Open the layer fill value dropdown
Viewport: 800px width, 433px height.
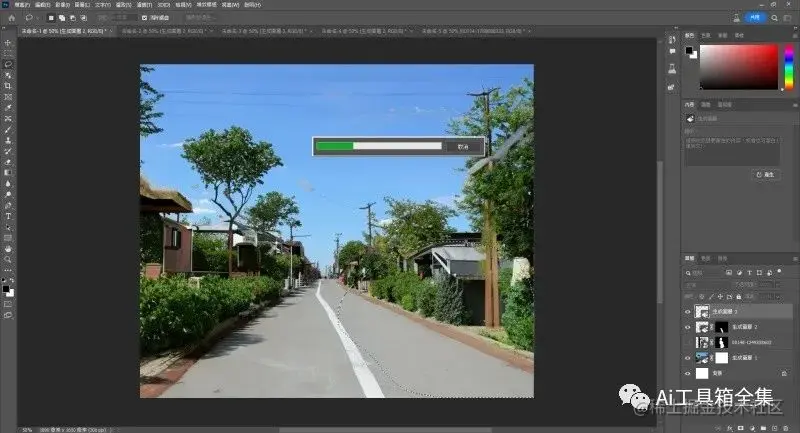(778, 296)
